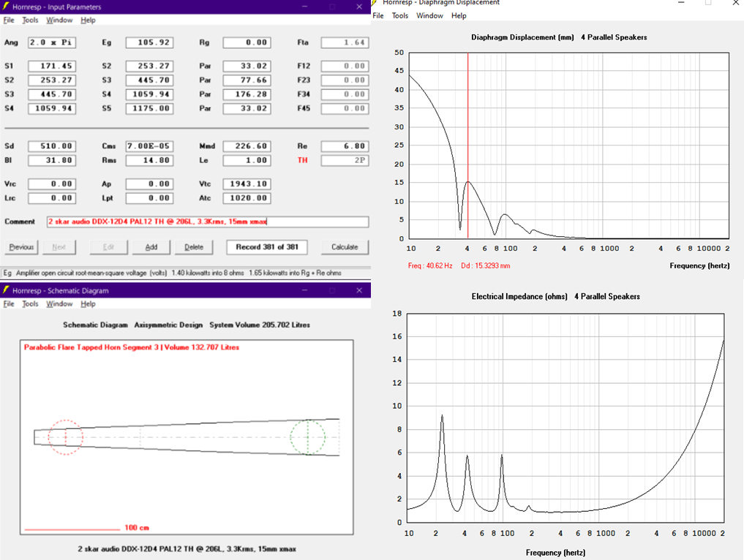Click the Eg field showing 105.92
The image size is (744, 560).
click(x=149, y=42)
